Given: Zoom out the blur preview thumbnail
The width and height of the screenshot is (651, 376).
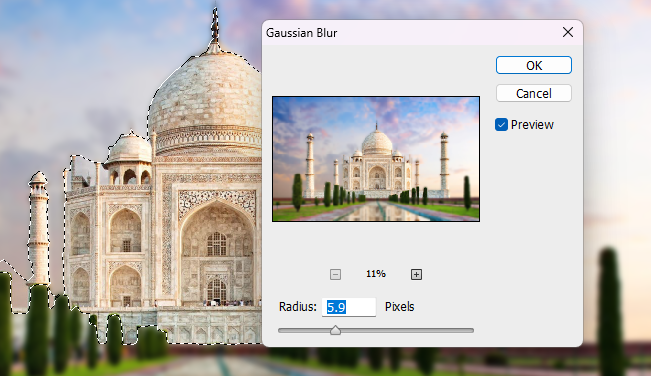Looking at the screenshot, I should click(x=335, y=274).
